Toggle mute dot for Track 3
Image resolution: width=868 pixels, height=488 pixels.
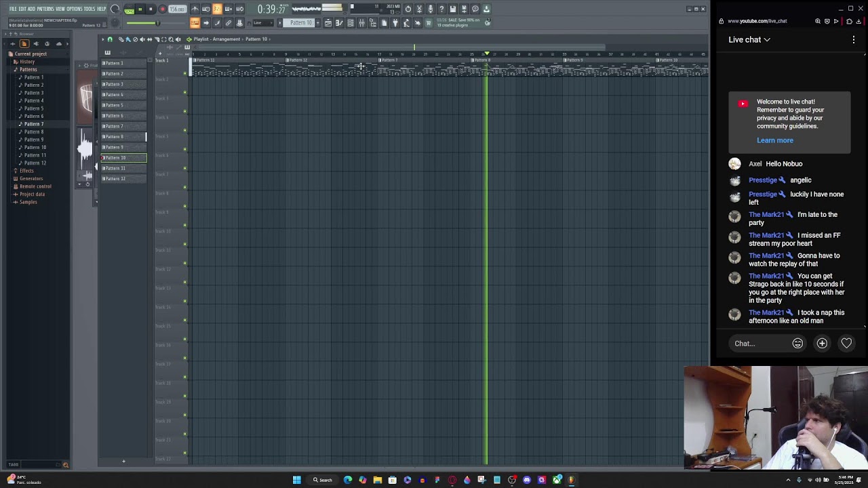(x=185, y=110)
